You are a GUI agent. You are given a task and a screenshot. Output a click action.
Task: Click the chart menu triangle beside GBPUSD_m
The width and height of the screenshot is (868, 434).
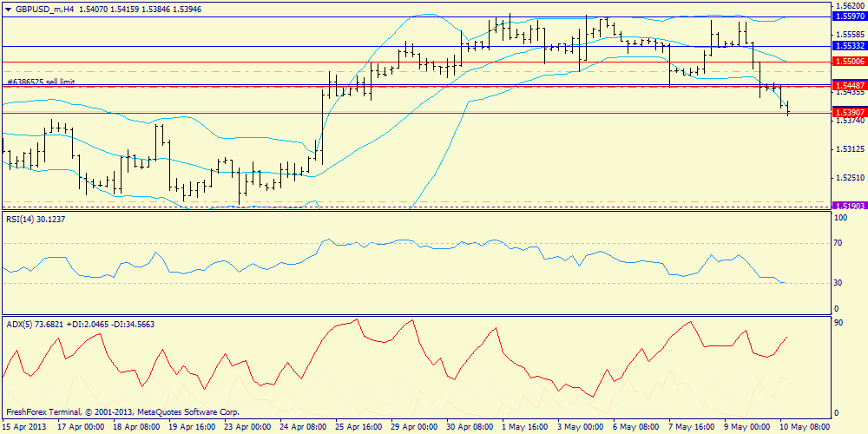point(8,8)
